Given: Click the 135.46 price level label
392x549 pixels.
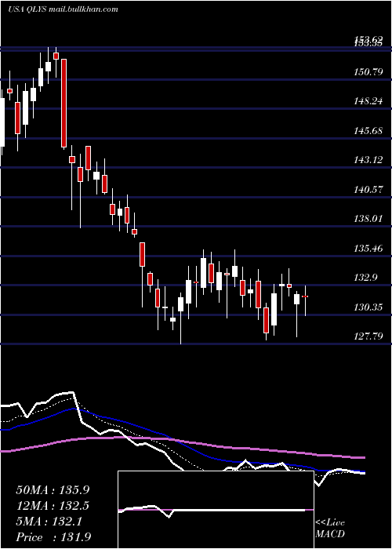Looking at the screenshot, I should pyautogui.click(x=368, y=249).
